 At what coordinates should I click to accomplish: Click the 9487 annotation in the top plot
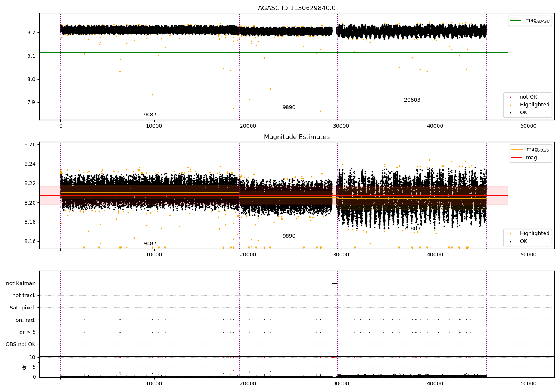point(150,115)
